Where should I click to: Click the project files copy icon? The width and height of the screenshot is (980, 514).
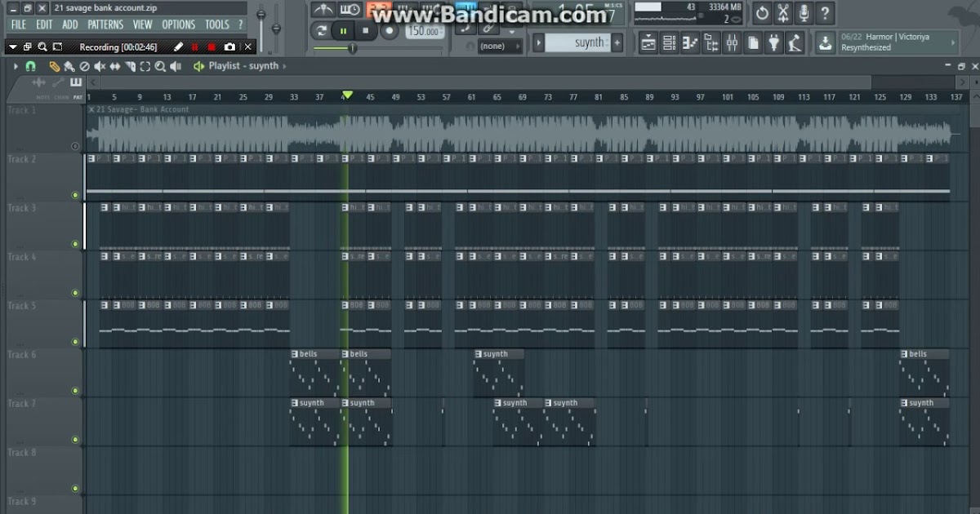coord(753,43)
